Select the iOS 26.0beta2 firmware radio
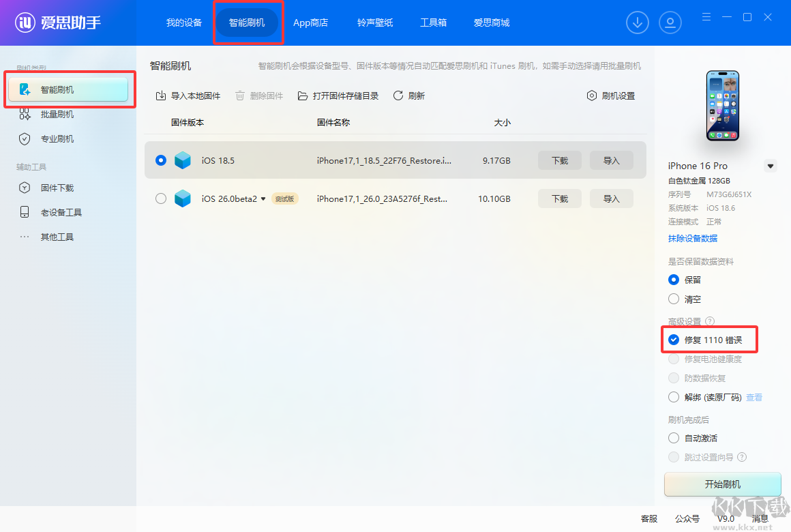The width and height of the screenshot is (791, 532). point(161,198)
